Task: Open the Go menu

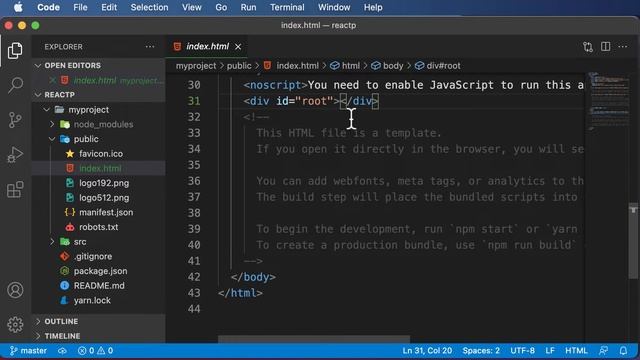Action: pos(221,7)
